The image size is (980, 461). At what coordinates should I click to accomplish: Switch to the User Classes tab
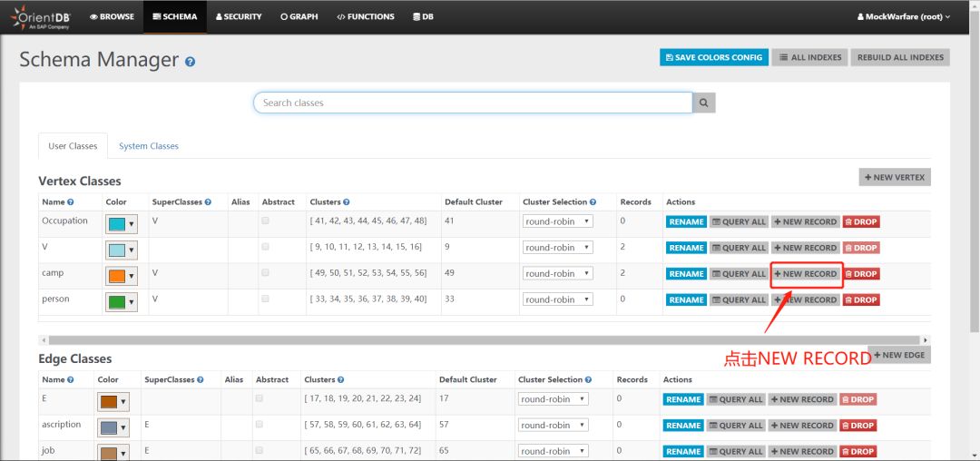(x=73, y=146)
